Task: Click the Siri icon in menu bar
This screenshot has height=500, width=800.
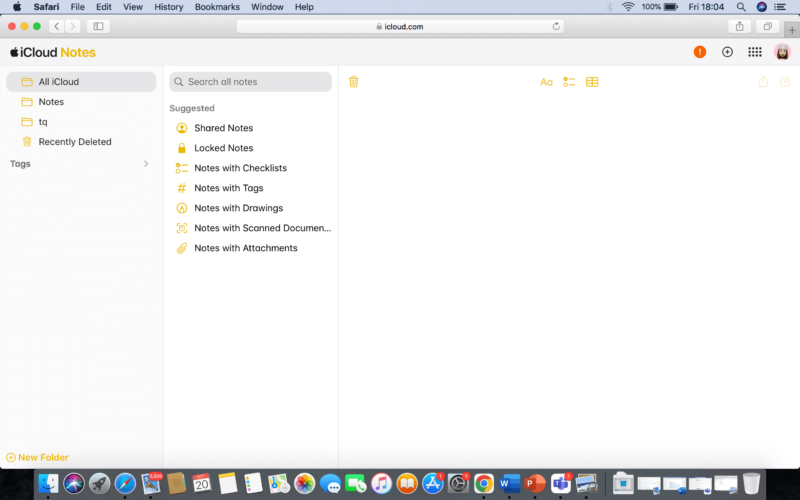Action: click(762, 7)
